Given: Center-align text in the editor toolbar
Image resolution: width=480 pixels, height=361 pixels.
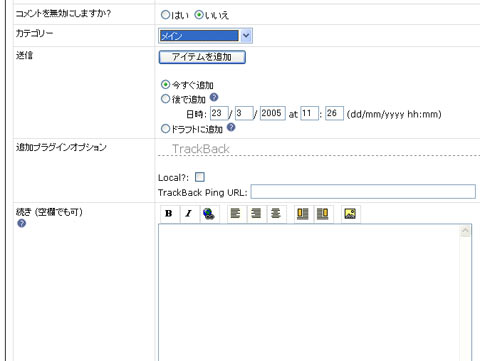Looking at the screenshot, I should point(276,214).
